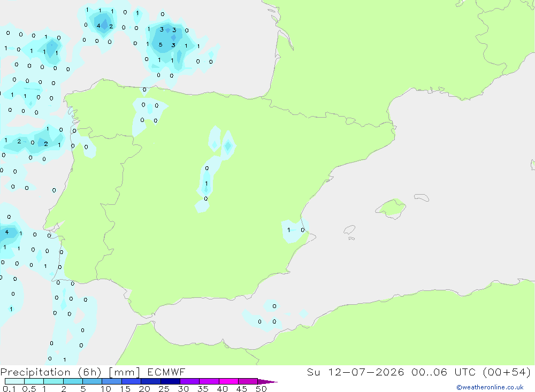
Task: Choose the 15–20 mm legend color swatch
Action: tap(132, 381)
